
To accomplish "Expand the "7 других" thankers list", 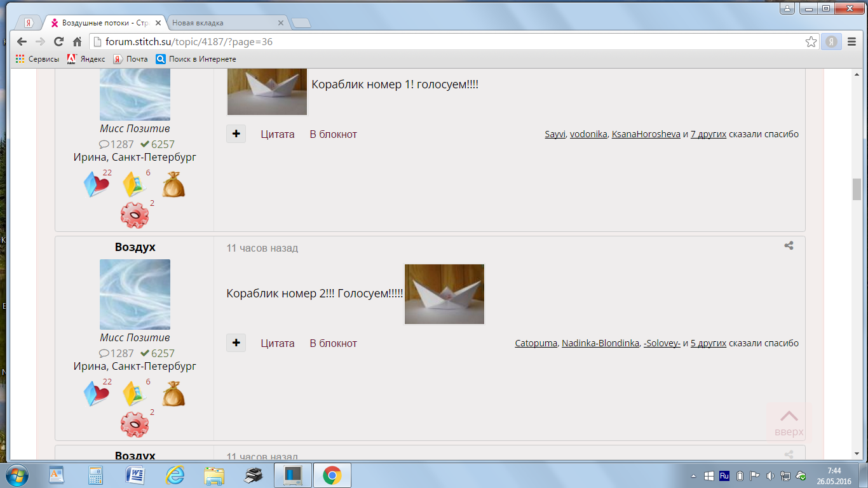I will [x=708, y=134].
